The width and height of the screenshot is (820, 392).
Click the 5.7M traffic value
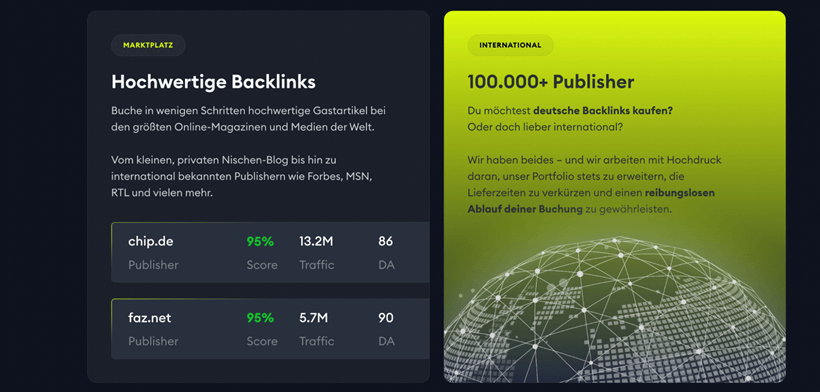[x=313, y=318]
